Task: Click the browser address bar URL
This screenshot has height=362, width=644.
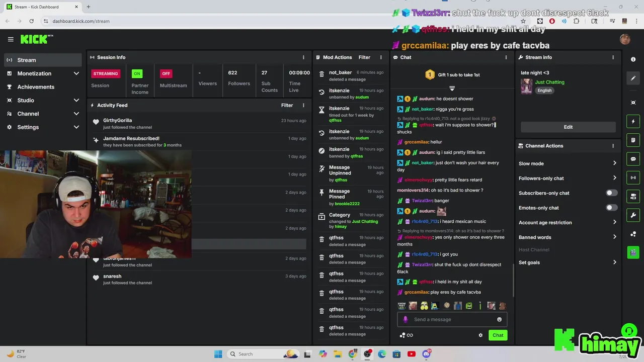Action: click(81, 21)
